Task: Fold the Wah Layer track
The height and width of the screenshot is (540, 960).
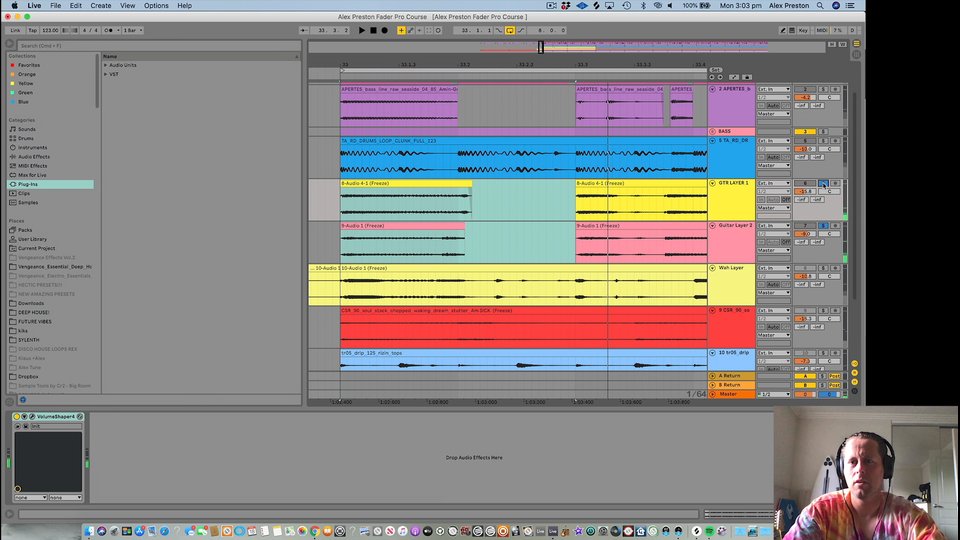Action: point(713,268)
